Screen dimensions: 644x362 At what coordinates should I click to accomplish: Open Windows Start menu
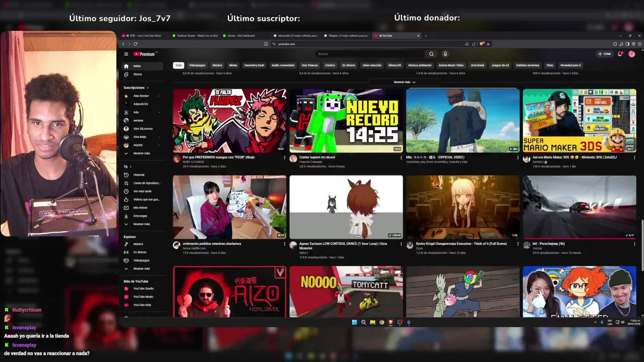(x=354, y=322)
